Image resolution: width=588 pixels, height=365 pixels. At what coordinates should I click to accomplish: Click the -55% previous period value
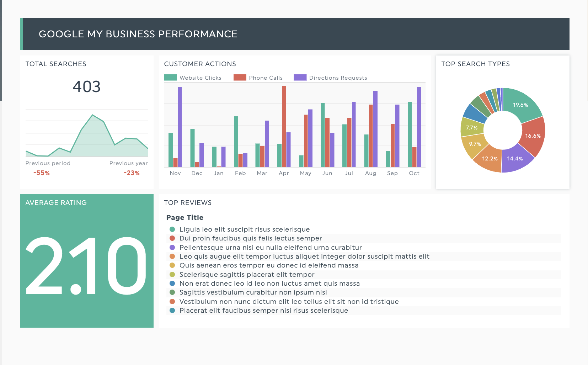[42, 173]
